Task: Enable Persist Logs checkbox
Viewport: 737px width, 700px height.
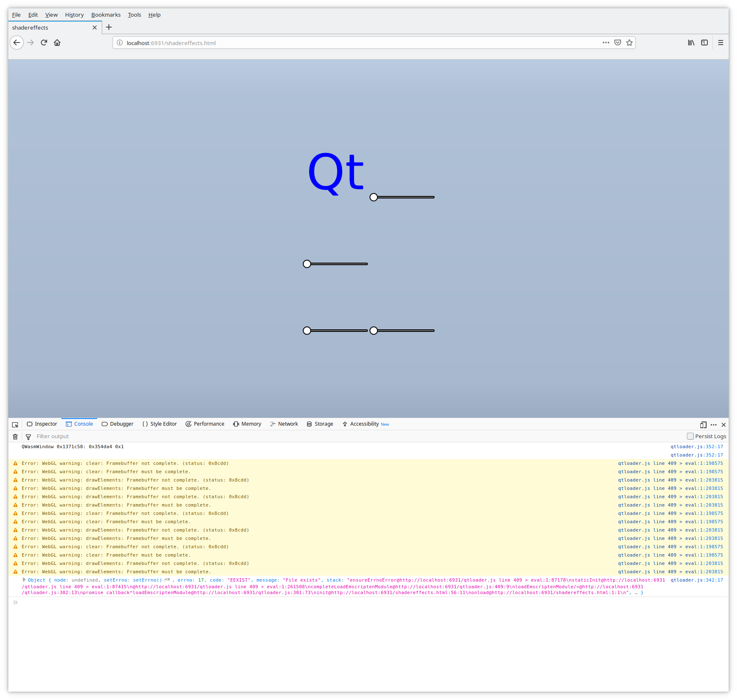Action: pyautogui.click(x=690, y=436)
